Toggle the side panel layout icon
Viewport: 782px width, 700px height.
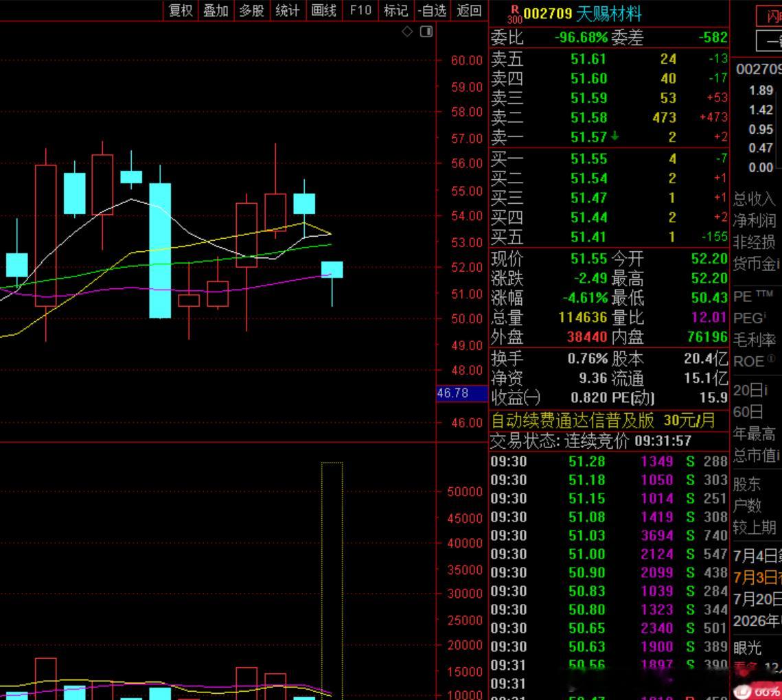(x=426, y=32)
